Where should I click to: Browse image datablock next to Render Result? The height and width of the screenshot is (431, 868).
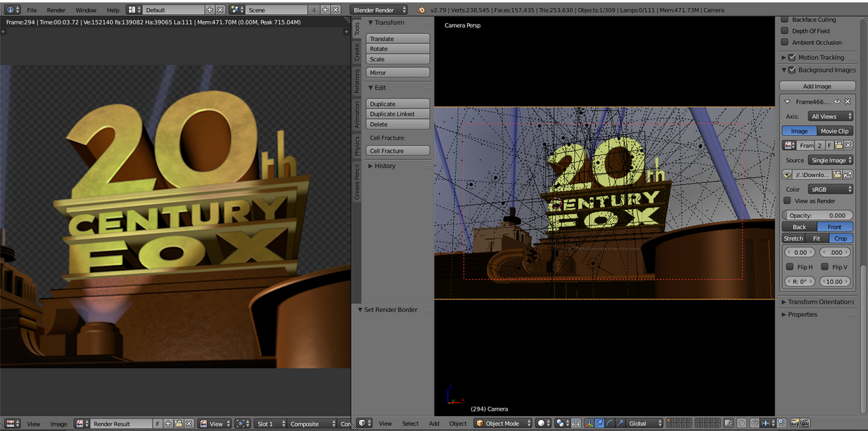83,424
